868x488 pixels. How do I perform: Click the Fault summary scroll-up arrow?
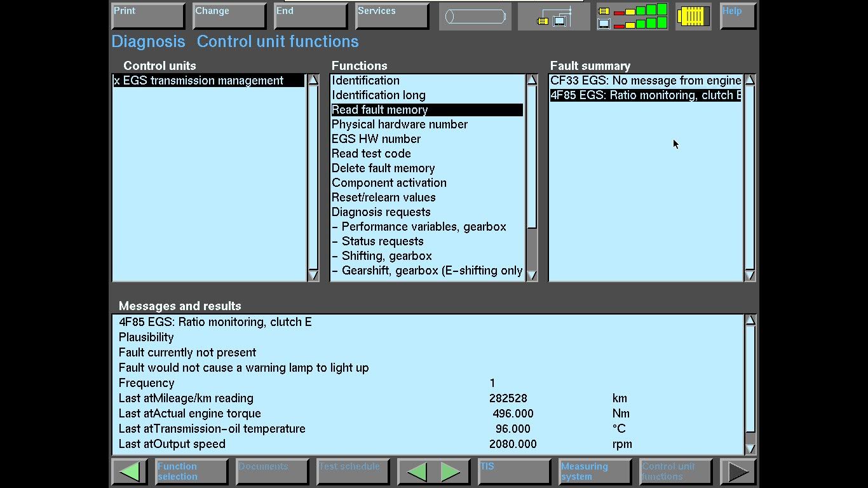750,80
